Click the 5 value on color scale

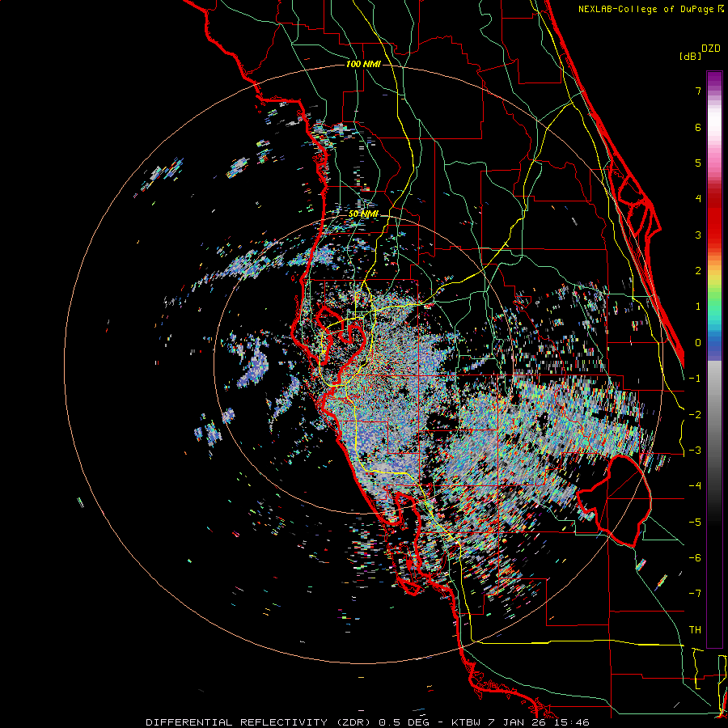698,163
